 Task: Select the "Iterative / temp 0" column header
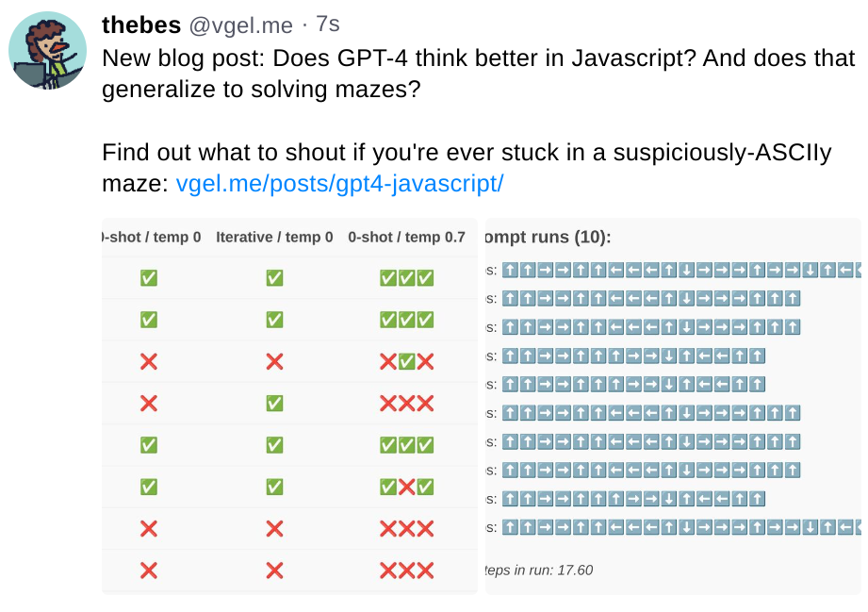[274, 238]
